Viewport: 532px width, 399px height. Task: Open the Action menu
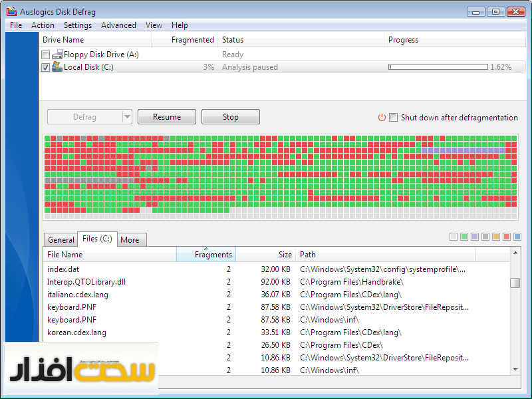point(43,25)
